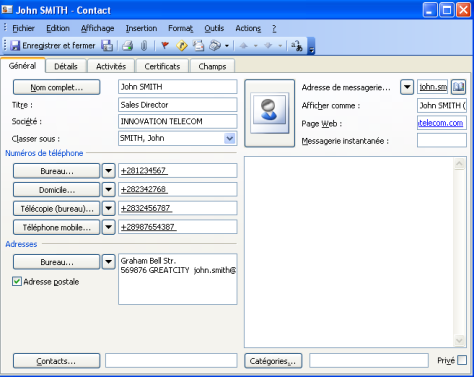Click the fax number +2832456787 field
474x377 pixels.
178,208
